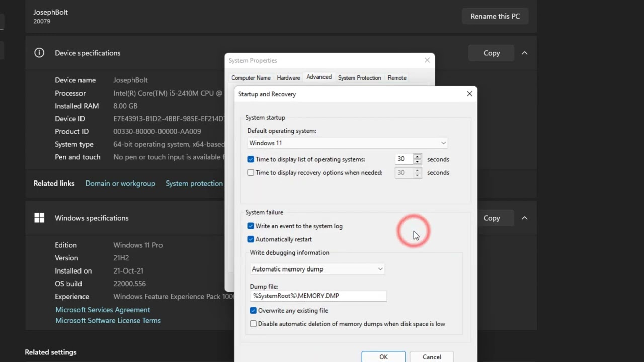Click Cancel in Startup and Recovery
The image size is (644, 362).
click(x=432, y=357)
